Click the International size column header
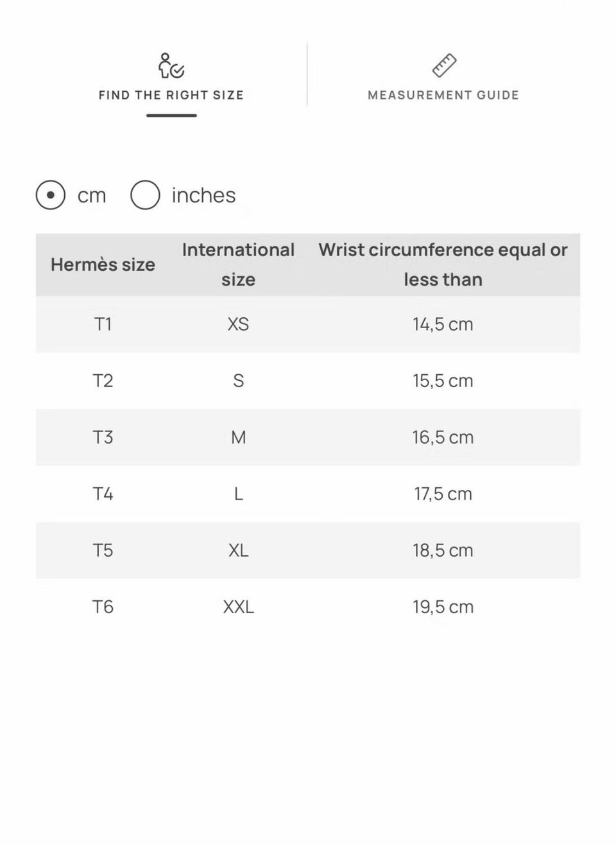 point(238,265)
